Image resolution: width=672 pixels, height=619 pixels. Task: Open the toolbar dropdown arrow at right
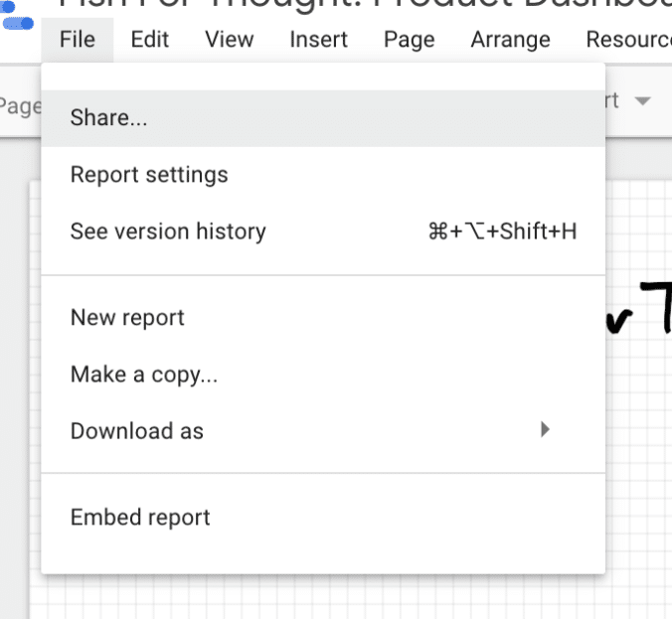click(642, 101)
